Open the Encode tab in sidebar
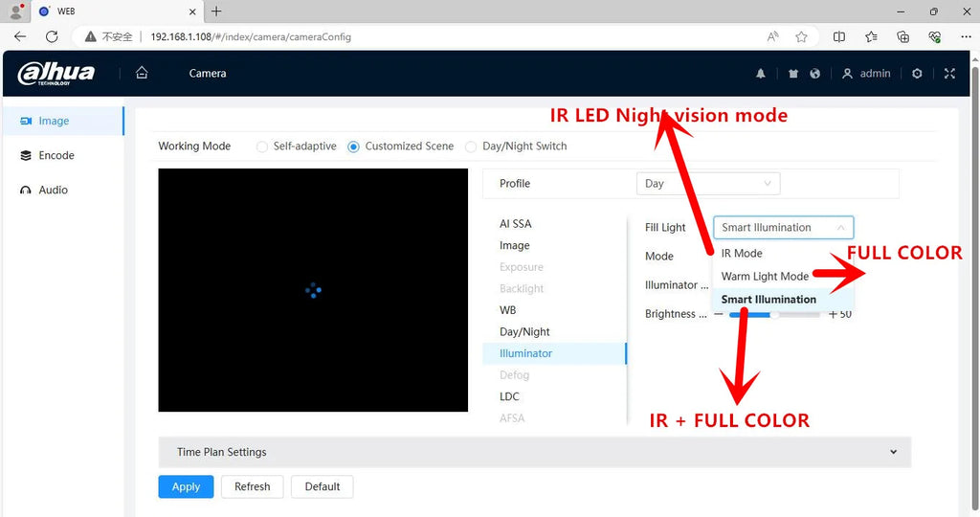The image size is (980, 517). (x=56, y=155)
